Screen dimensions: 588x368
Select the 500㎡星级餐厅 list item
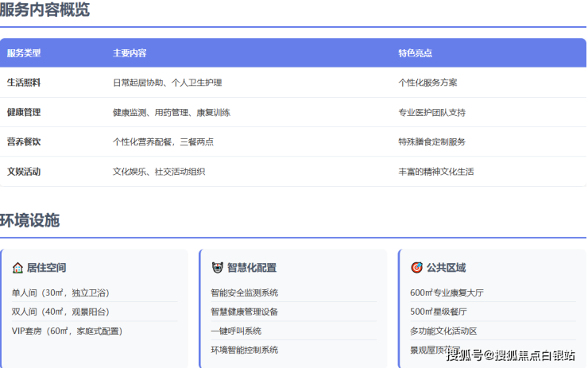pos(438,312)
